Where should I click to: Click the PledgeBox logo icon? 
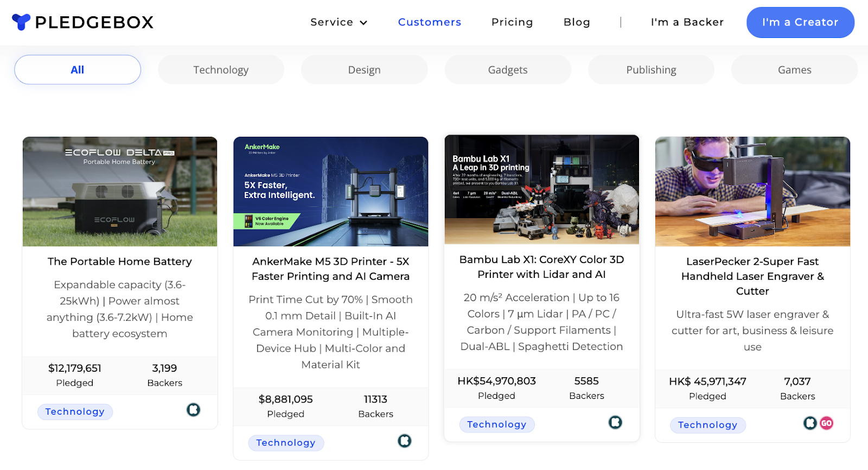pyautogui.click(x=21, y=22)
